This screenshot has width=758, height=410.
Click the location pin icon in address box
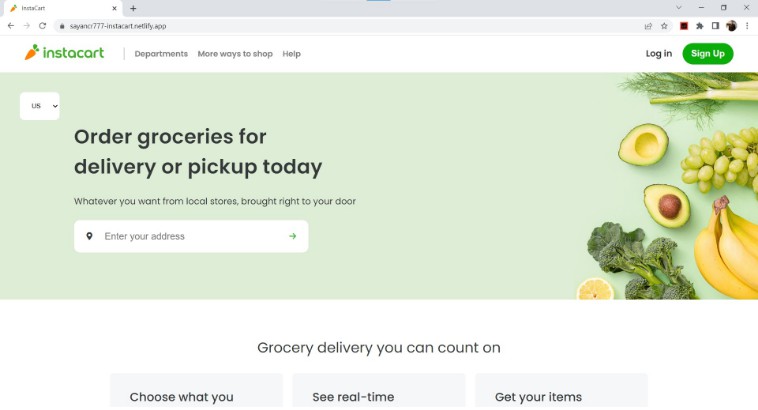click(x=89, y=236)
